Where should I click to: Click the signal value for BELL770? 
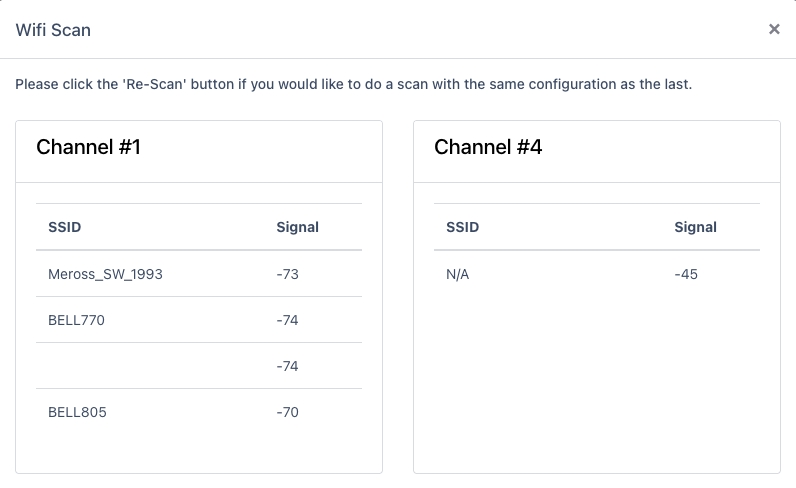(x=287, y=320)
